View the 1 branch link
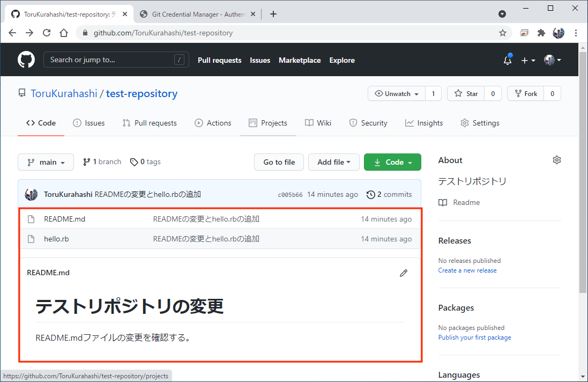 click(x=102, y=161)
